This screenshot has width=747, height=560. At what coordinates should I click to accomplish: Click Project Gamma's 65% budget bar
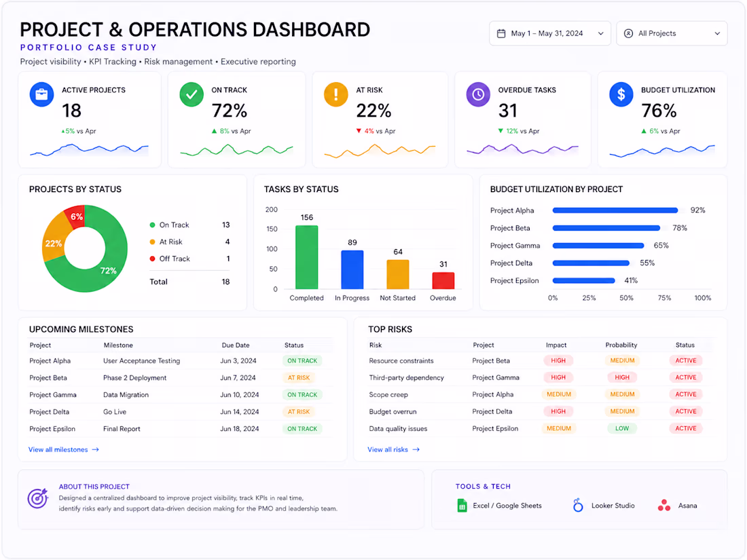(x=598, y=246)
